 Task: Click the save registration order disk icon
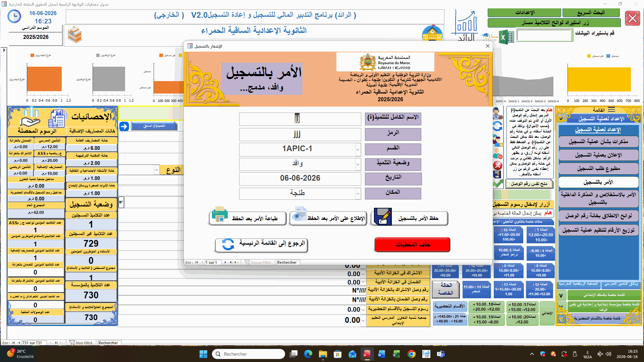(x=382, y=217)
